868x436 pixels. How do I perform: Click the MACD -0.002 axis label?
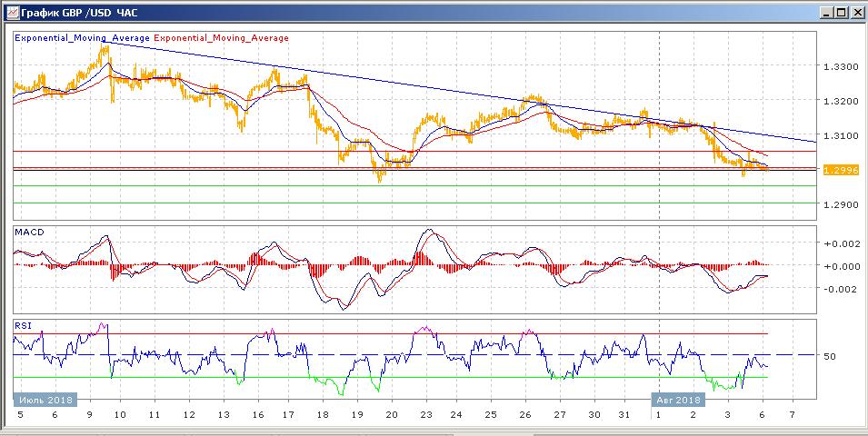838,289
